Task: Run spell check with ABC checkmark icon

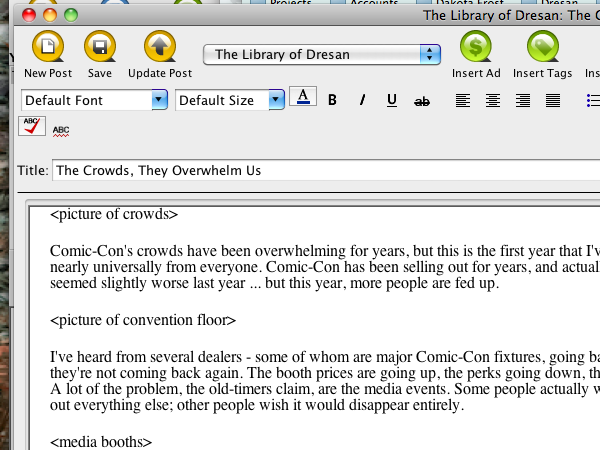Action: (32, 126)
